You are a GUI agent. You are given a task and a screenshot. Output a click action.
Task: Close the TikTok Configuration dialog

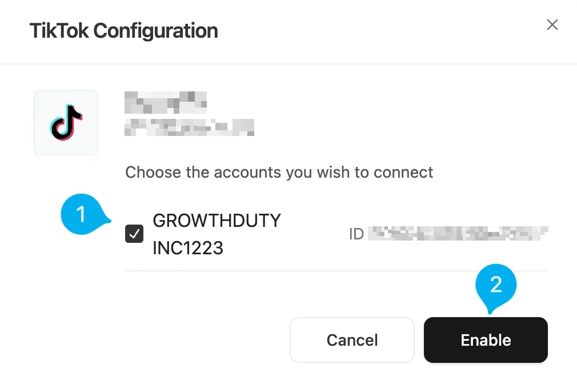click(x=552, y=25)
